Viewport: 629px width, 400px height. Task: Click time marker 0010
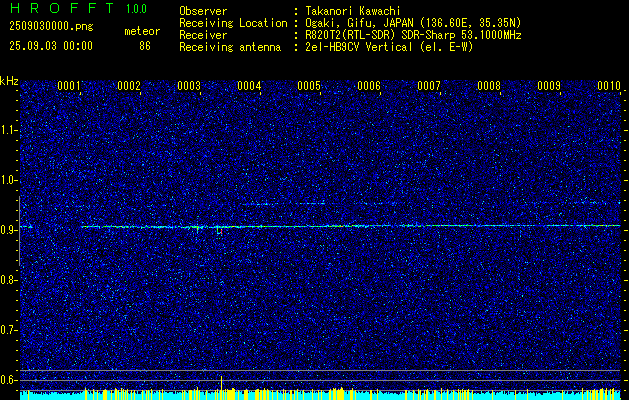(609, 85)
